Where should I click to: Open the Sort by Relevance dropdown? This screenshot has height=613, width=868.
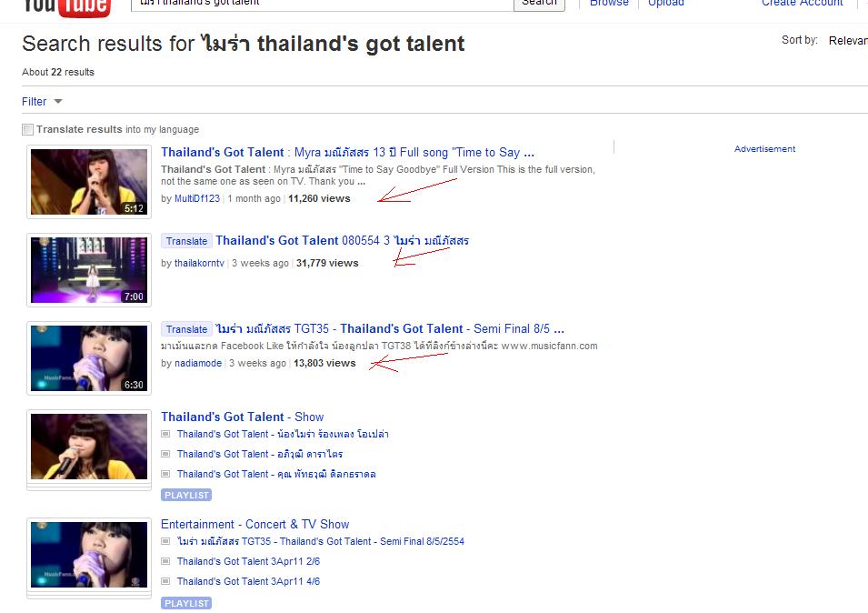(x=847, y=40)
